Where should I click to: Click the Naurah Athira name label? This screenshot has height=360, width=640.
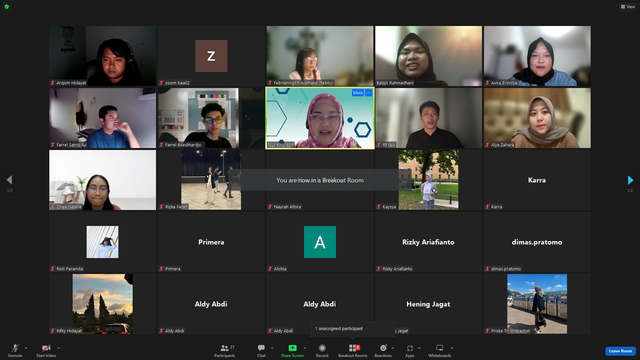(x=284, y=207)
